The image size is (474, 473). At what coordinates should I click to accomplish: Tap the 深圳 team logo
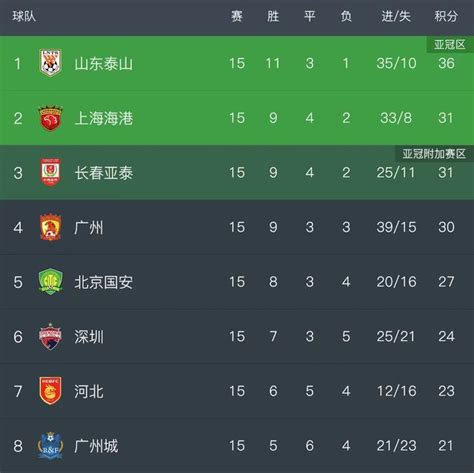(x=50, y=336)
